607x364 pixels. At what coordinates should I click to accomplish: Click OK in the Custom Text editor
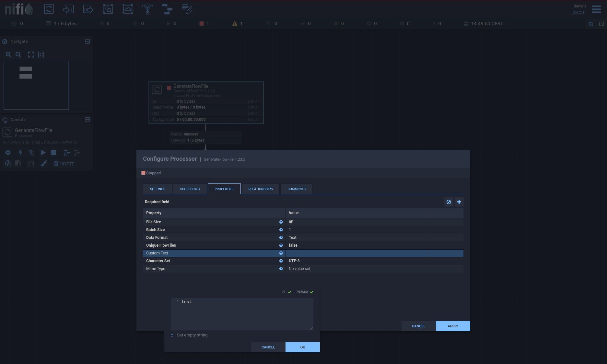[x=303, y=347]
